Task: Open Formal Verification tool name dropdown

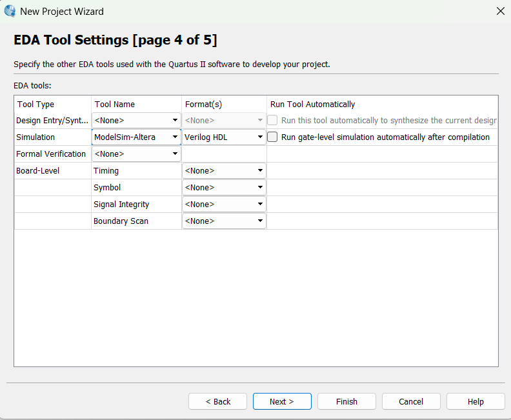Action: [136, 154]
